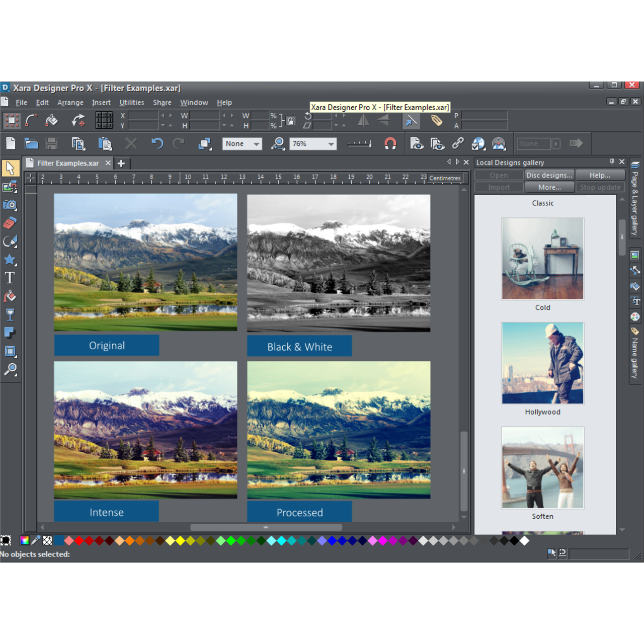Screen dimensions: 644x644
Task: Select the Zoom magnifier tool
Action: (10, 370)
